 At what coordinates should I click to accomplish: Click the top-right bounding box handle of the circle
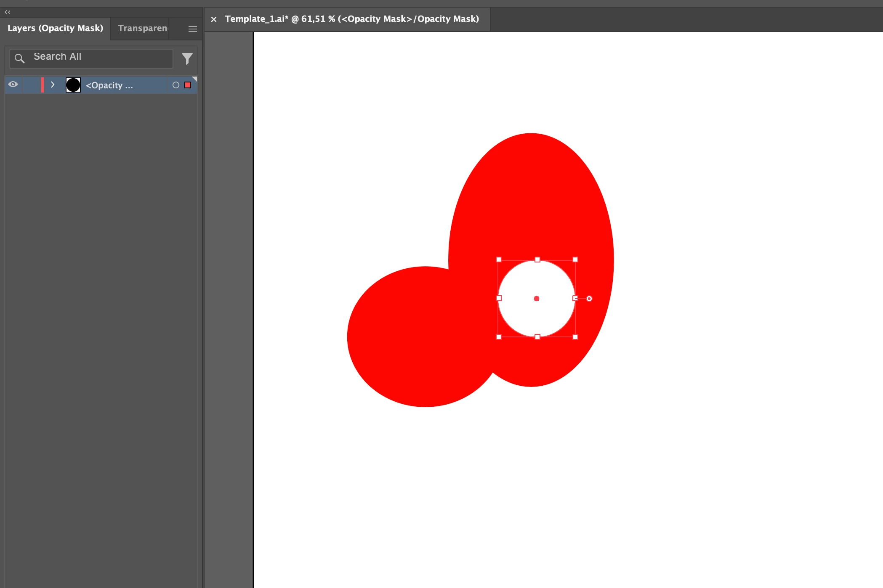[575, 260]
